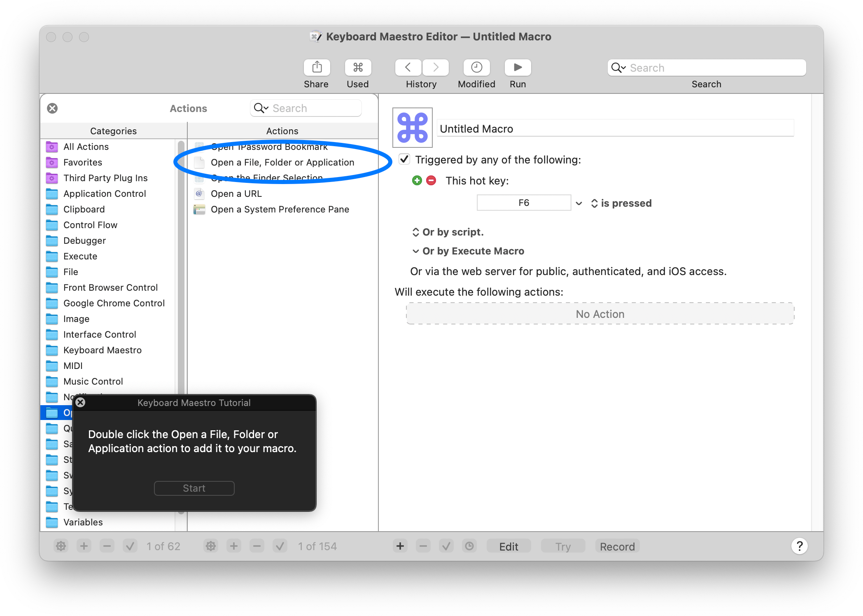Click the clock icon beside Edit
863x616 pixels.
(469, 546)
